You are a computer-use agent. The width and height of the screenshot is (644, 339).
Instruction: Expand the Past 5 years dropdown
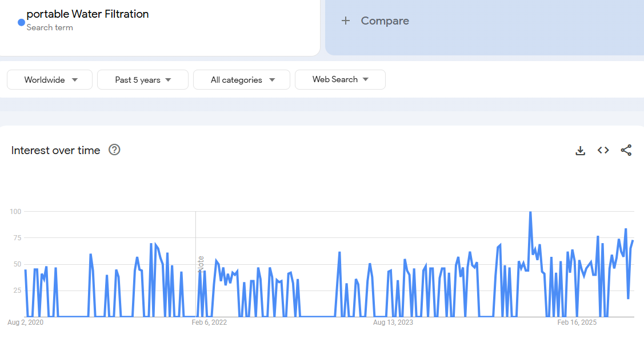143,80
